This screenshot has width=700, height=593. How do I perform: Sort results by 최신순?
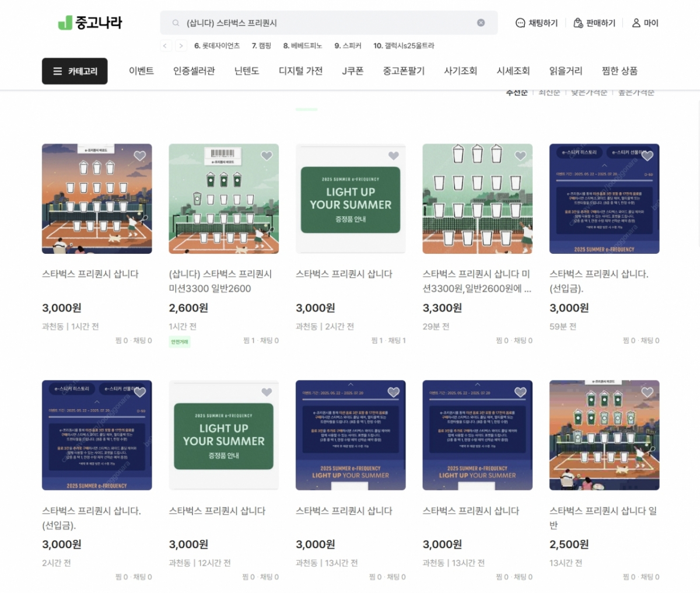pyautogui.click(x=548, y=92)
